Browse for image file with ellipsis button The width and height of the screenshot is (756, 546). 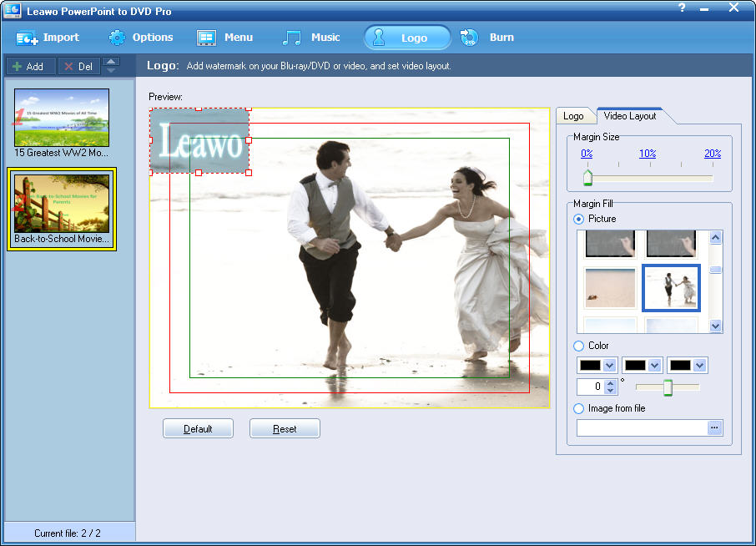pos(713,427)
